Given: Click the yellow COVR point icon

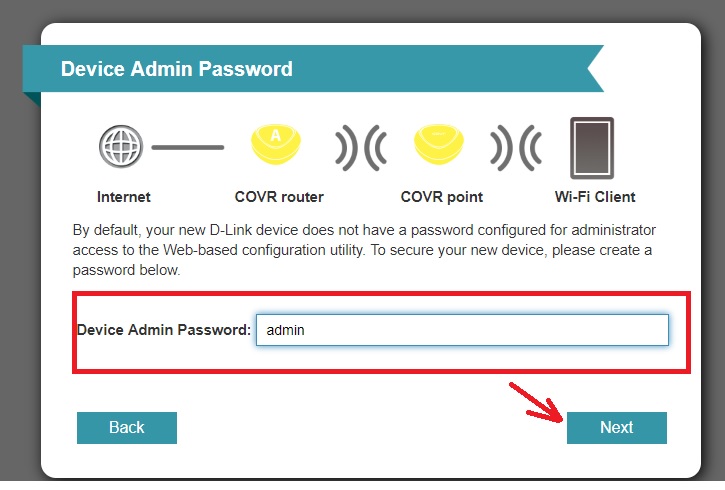Looking at the screenshot, I should (x=442, y=146).
